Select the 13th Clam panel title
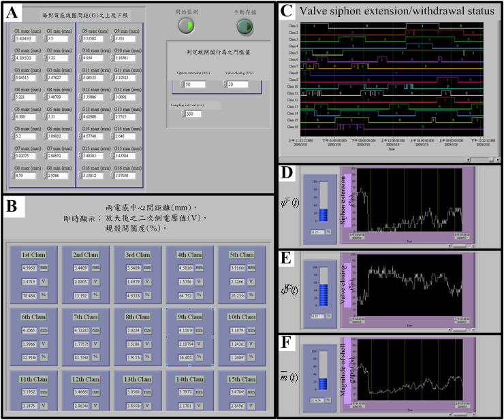 click(x=138, y=380)
